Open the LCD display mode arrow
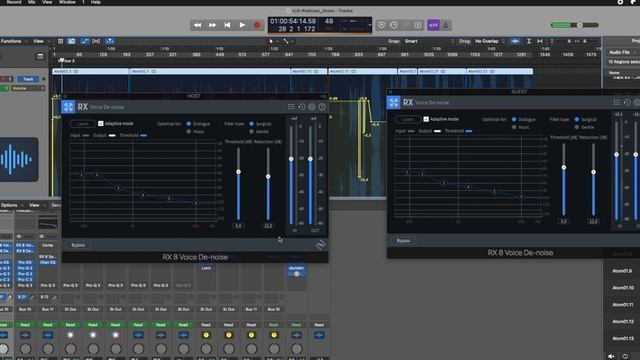The height and width of the screenshot is (360, 640). coord(369,25)
